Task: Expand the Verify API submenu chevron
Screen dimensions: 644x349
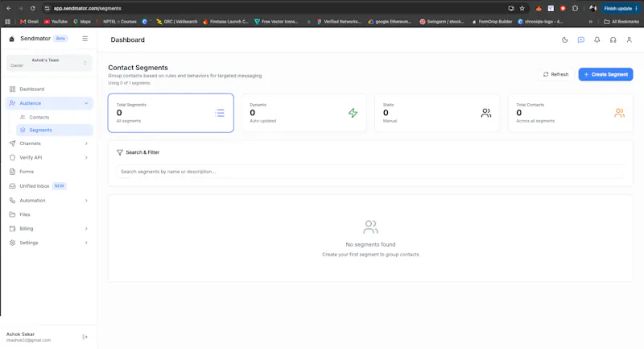Action: (x=86, y=157)
